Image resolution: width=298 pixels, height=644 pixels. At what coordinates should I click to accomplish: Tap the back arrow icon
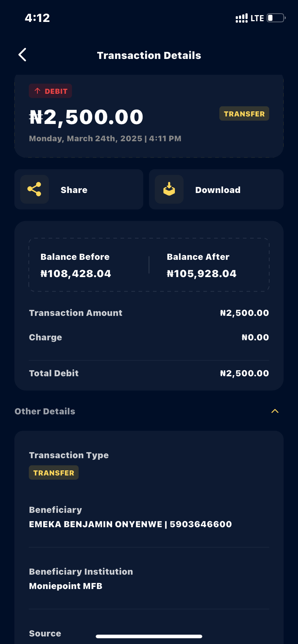22,55
